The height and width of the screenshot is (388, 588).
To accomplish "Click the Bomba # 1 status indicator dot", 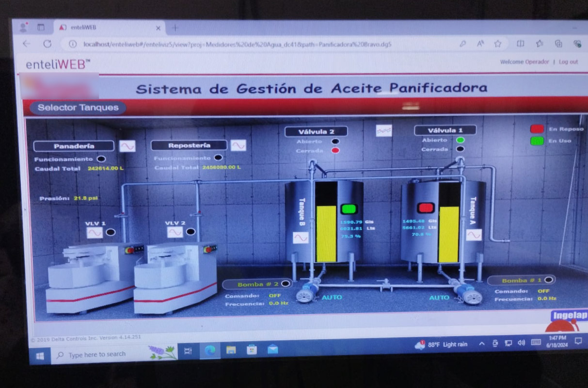I will (548, 280).
